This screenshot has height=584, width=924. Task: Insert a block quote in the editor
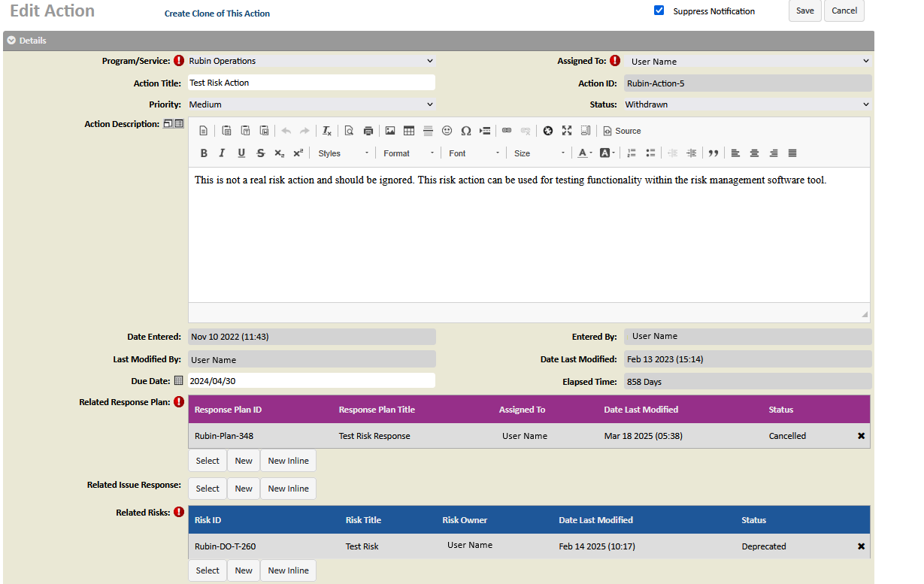(713, 153)
